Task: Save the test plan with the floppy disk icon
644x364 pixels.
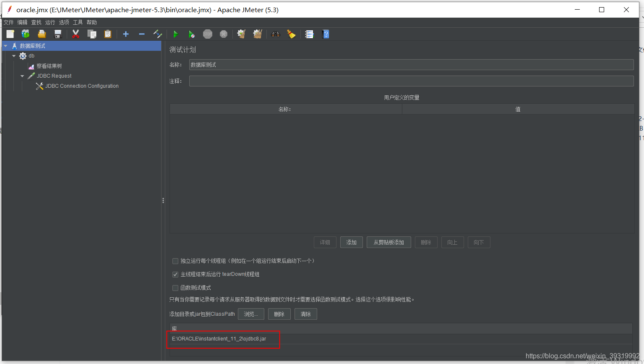Action: coord(58,34)
